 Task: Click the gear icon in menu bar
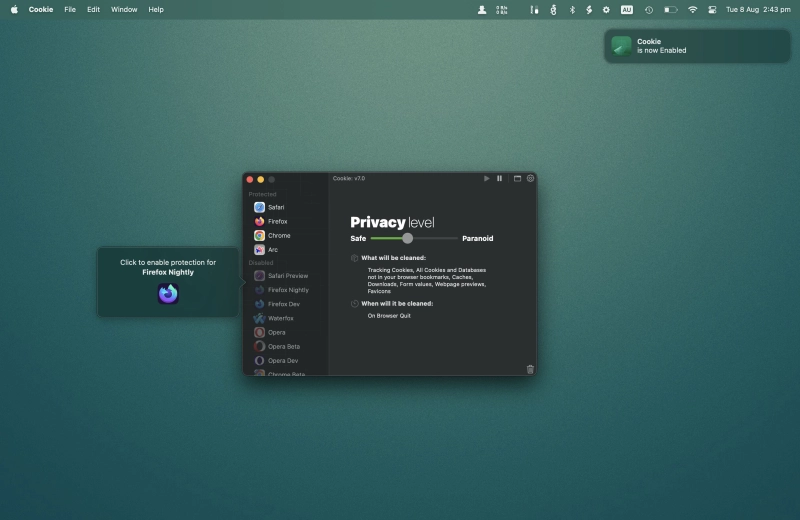(x=606, y=10)
